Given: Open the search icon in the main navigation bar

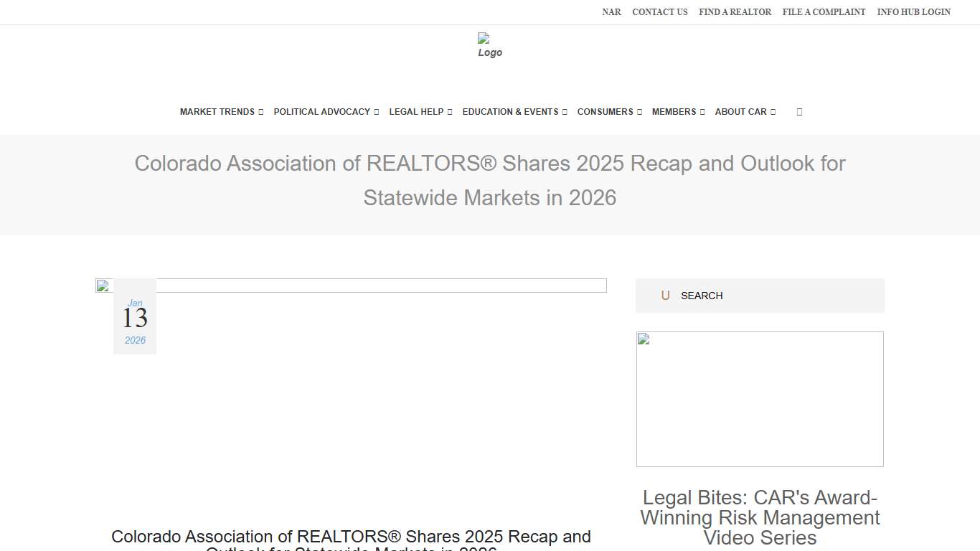Looking at the screenshot, I should point(799,111).
